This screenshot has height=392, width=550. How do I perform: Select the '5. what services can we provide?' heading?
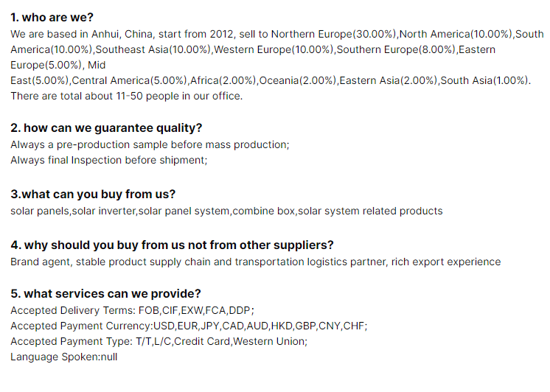pyautogui.click(x=105, y=293)
